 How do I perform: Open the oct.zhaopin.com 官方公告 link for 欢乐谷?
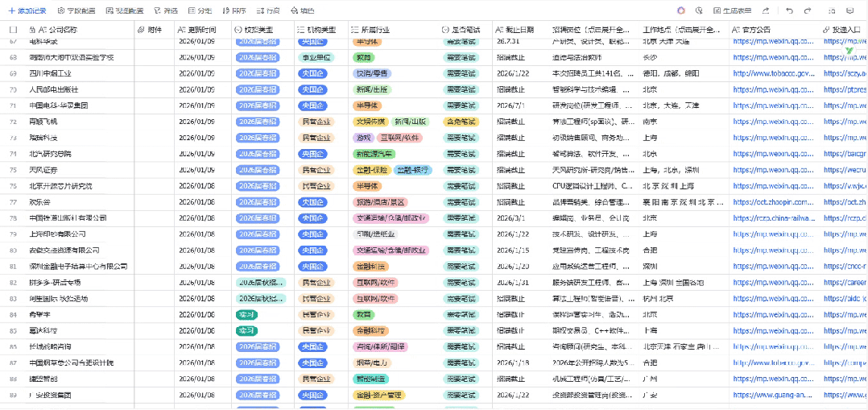pos(773,202)
